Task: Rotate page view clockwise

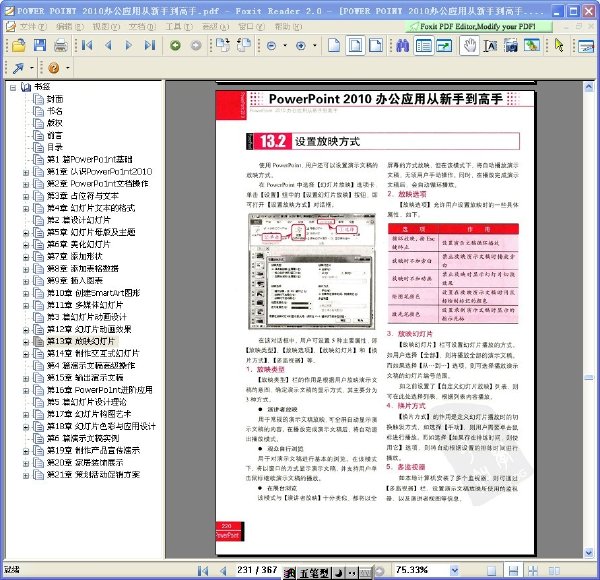Action: tap(223, 46)
